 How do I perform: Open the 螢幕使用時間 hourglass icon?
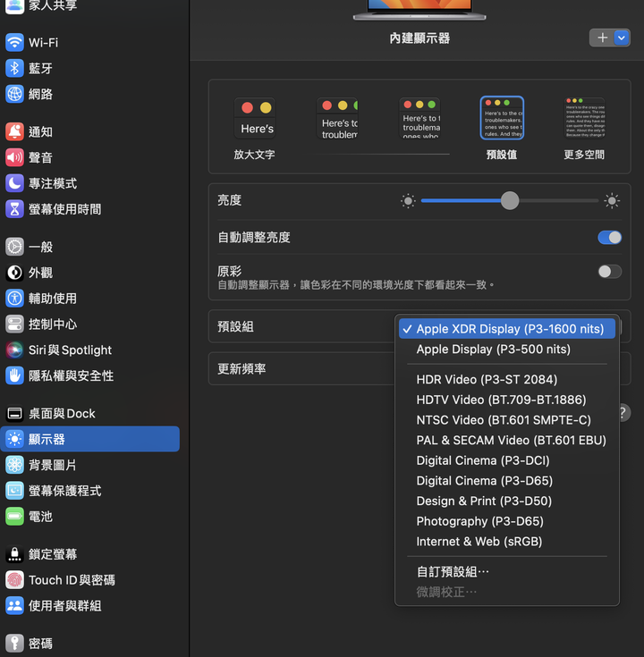pos(14,209)
